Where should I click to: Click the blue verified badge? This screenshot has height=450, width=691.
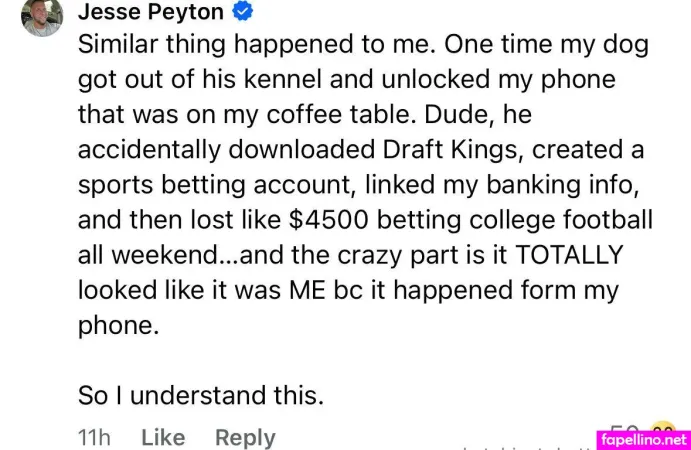coord(242,14)
